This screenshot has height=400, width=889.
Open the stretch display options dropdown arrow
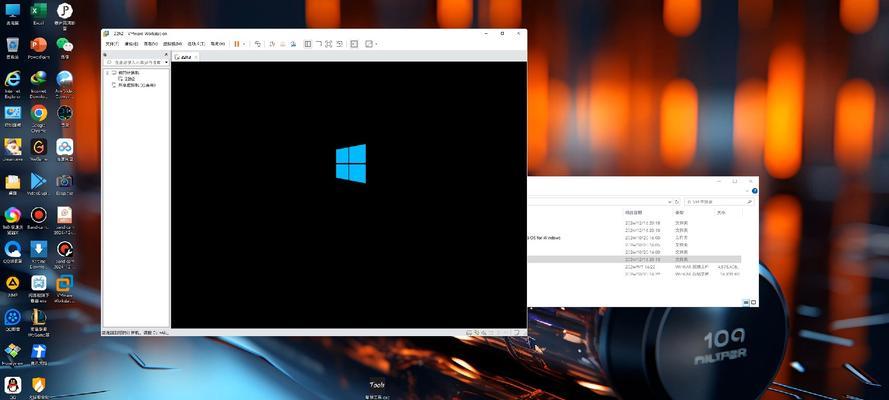point(376,44)
